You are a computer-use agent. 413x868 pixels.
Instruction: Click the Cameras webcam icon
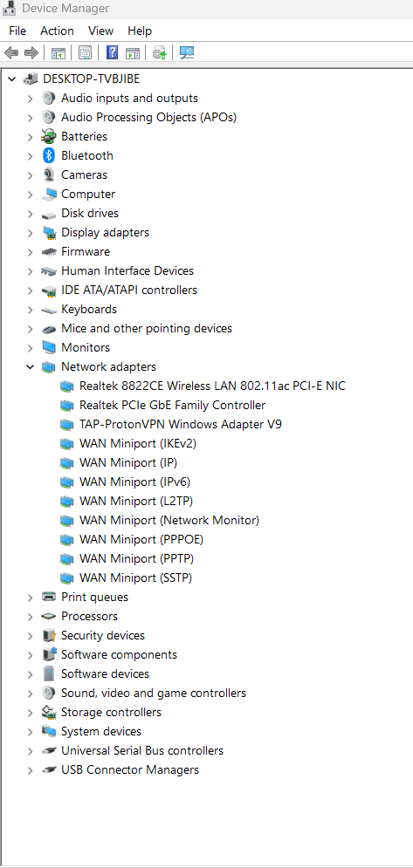(50, 175)
